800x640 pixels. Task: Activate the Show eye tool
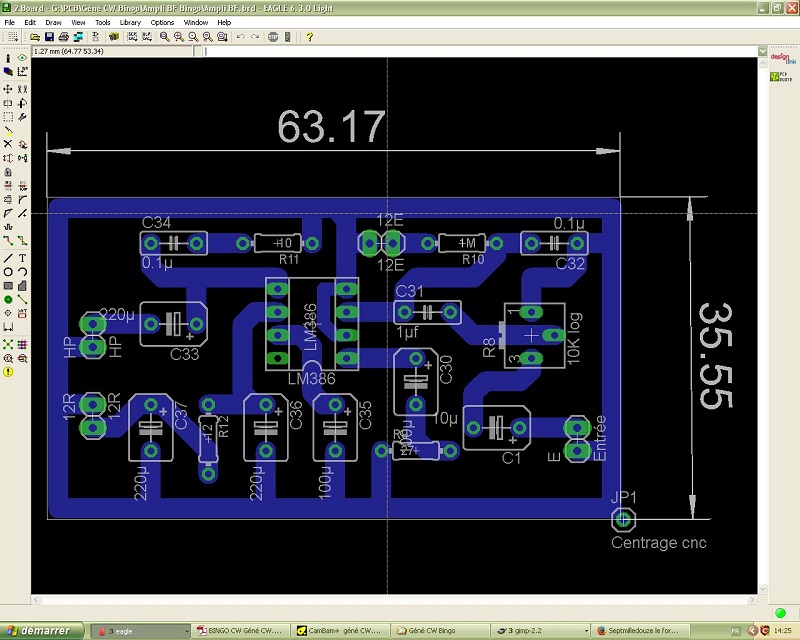22,59
